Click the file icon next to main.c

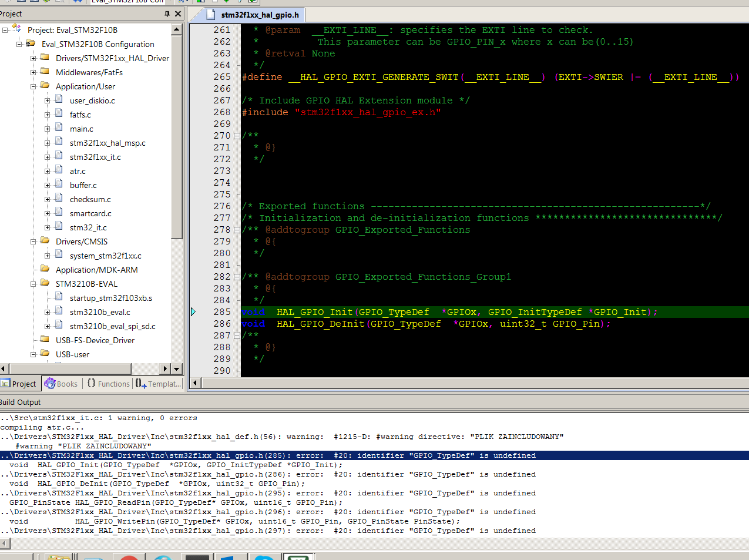click(x=59, y=128)
